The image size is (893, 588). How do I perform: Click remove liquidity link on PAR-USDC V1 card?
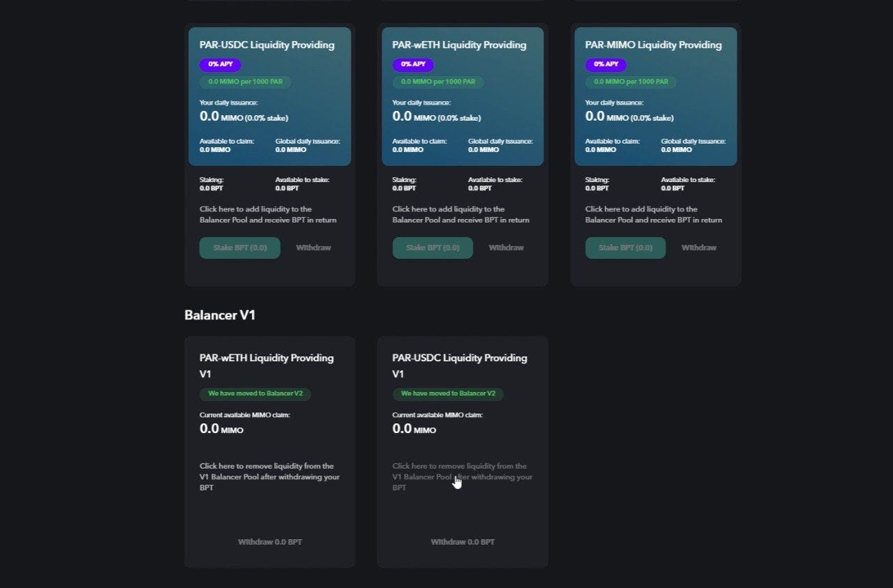point(462,476)
